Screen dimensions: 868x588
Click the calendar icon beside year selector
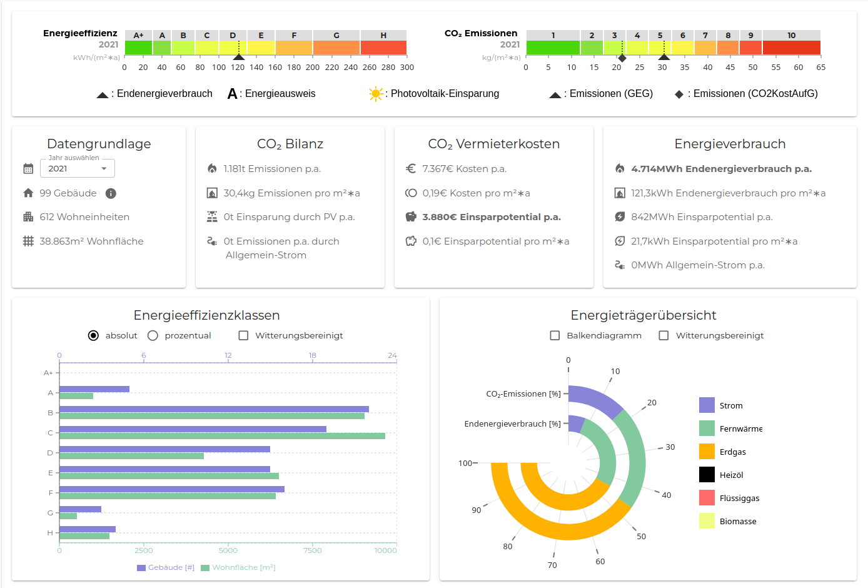click(28, 168)
